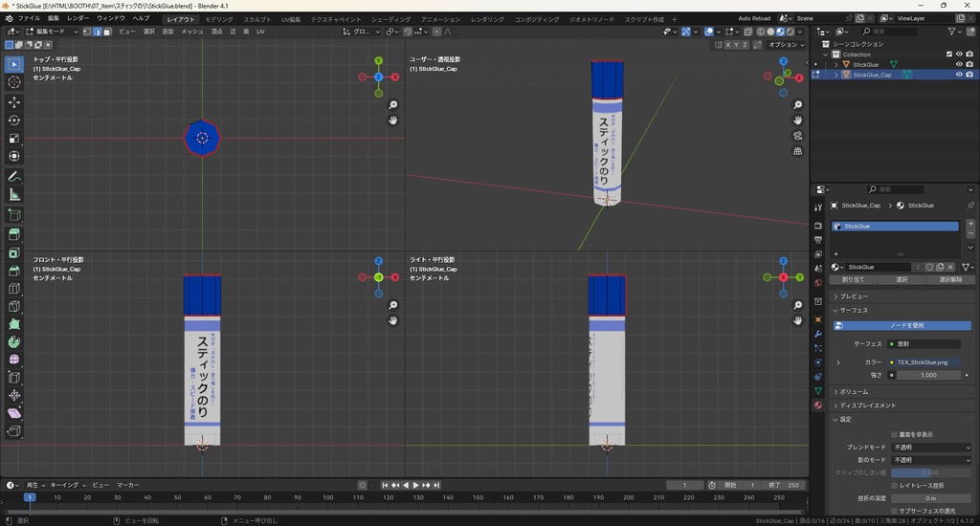Image resolution: width=980 pixels, height=526 pixels.
Task: Click the ノードを使用 button
Action: coord(905,325)
